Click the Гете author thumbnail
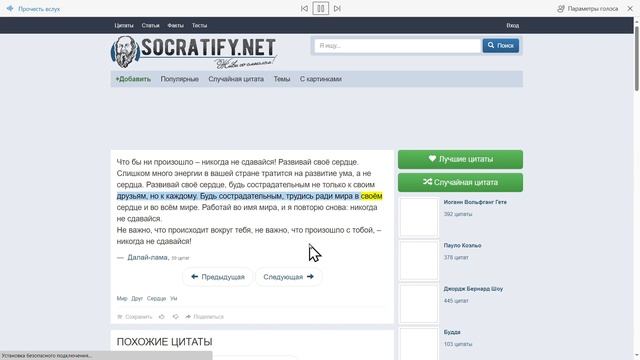The height and width of the screenshot is (360, 640). pyautogui.click(x=419, y=217)
